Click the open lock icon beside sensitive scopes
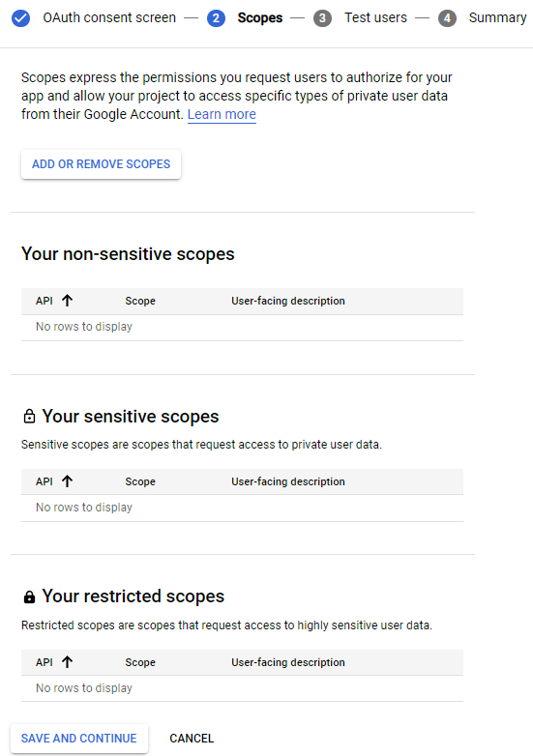 point(29,416)
